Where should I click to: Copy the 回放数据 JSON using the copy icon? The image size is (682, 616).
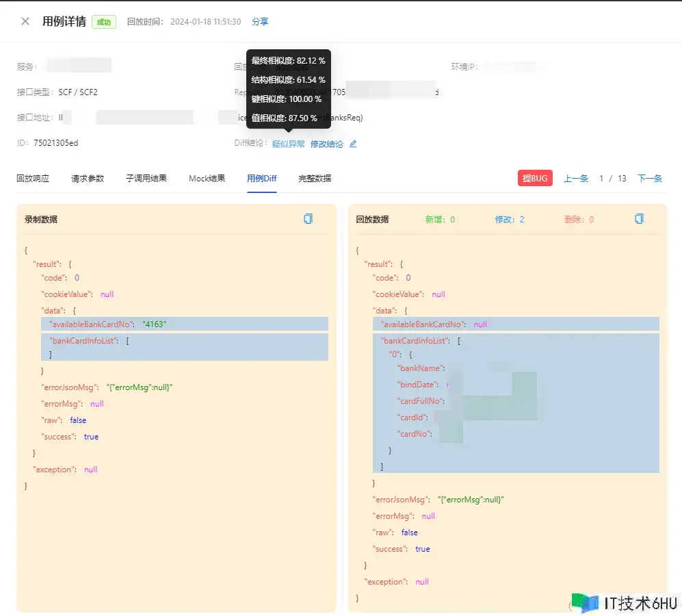click(x=639, y=219)
